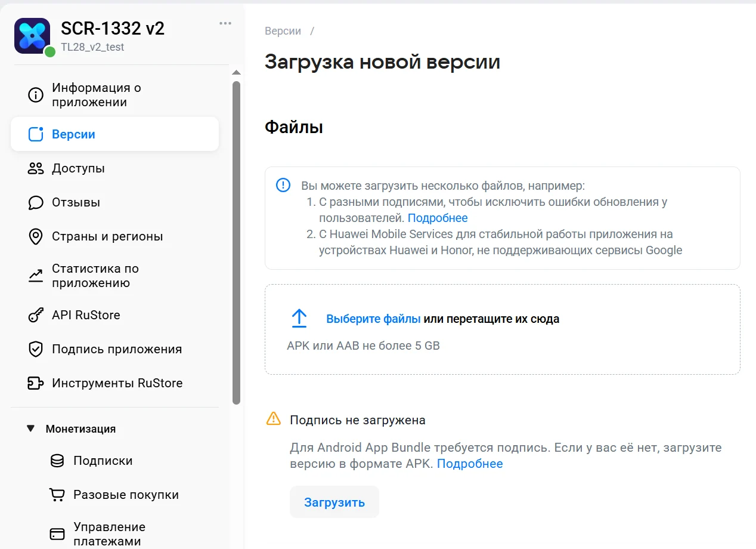
Task: Click the card icon for Управление платежами
Action: (x=57, y=534)
